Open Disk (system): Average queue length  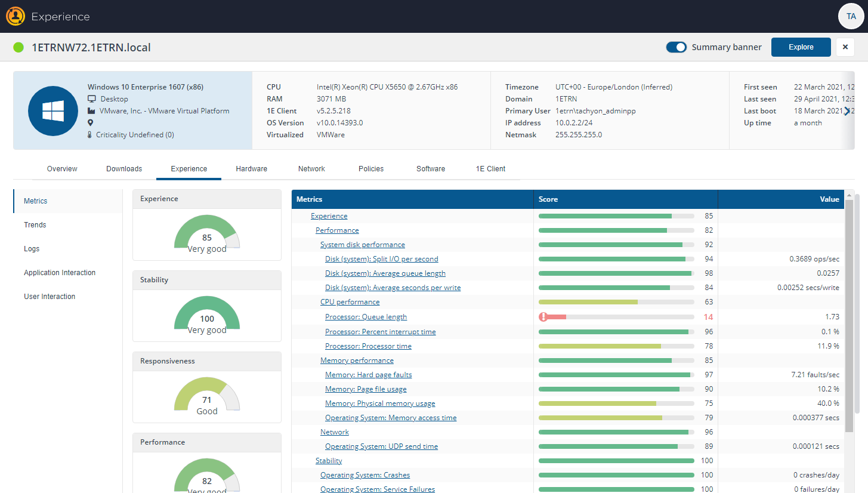tap(385, 273)
